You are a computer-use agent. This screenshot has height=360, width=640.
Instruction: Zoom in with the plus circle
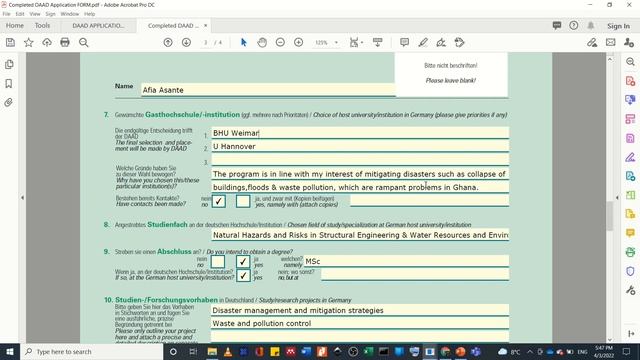pos(298,42)
